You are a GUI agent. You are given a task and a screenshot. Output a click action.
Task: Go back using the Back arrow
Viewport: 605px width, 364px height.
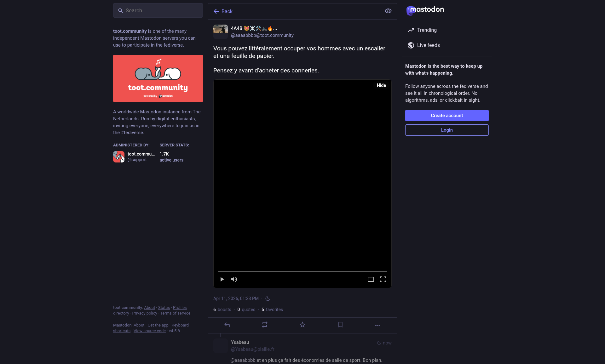[x=223, y=11]
